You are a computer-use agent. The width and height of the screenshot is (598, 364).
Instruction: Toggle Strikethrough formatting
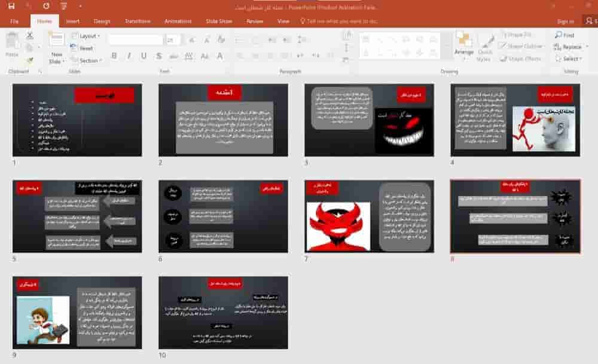point(173,56)
